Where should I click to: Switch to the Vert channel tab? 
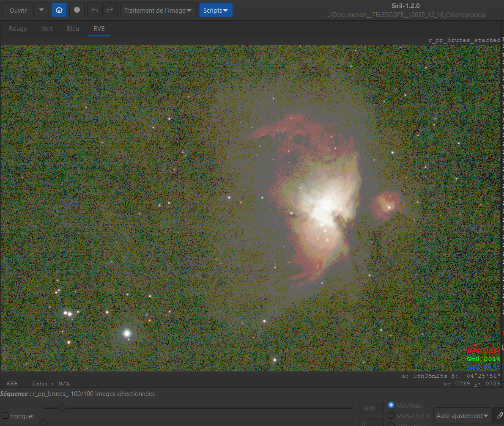click(47, 29)
